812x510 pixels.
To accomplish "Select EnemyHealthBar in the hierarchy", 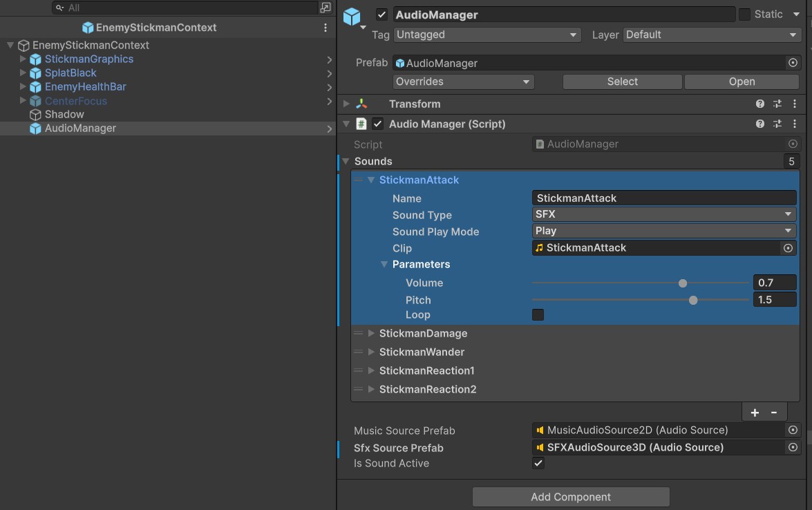I will click(85, 87).
